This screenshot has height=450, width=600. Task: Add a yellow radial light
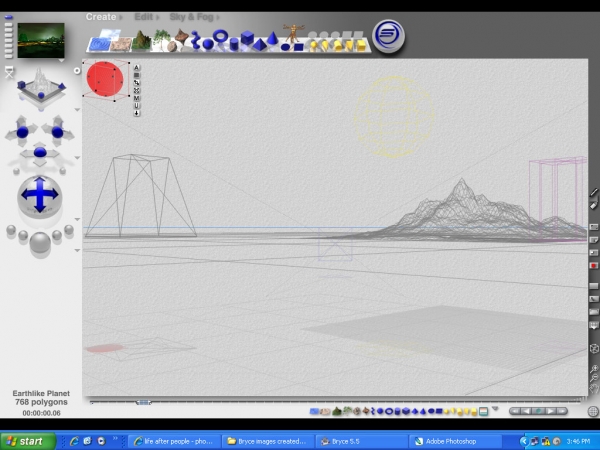[x=313, y=46]
